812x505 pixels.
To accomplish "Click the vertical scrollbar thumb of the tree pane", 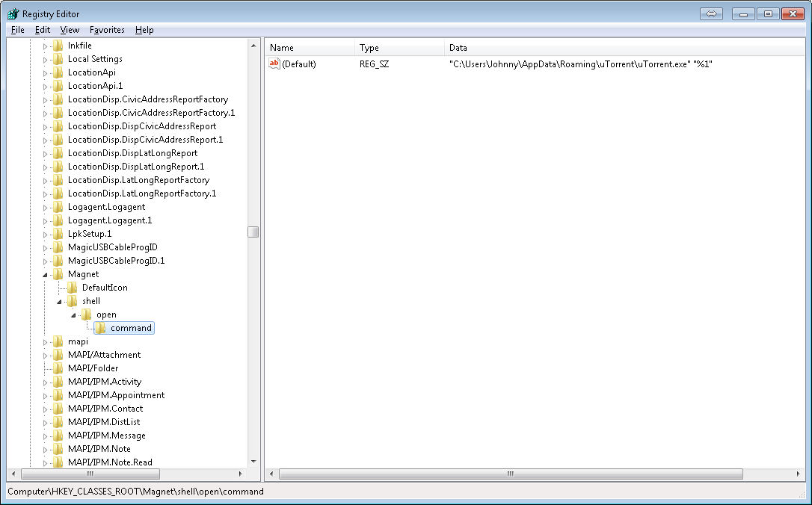I will click(x=252, y=232).
